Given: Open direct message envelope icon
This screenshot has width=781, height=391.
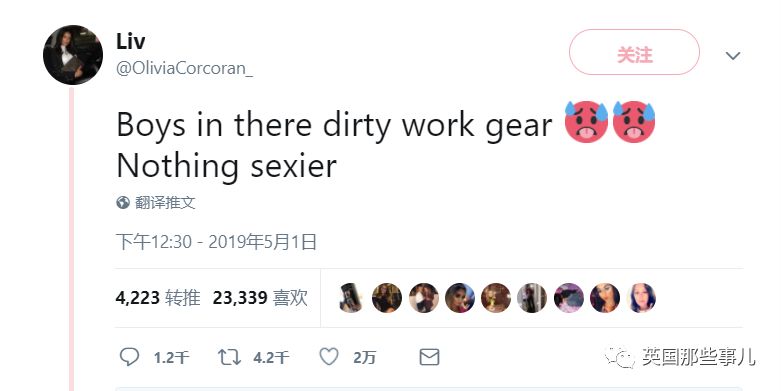Looking at the screenshot, I should 429,357.
